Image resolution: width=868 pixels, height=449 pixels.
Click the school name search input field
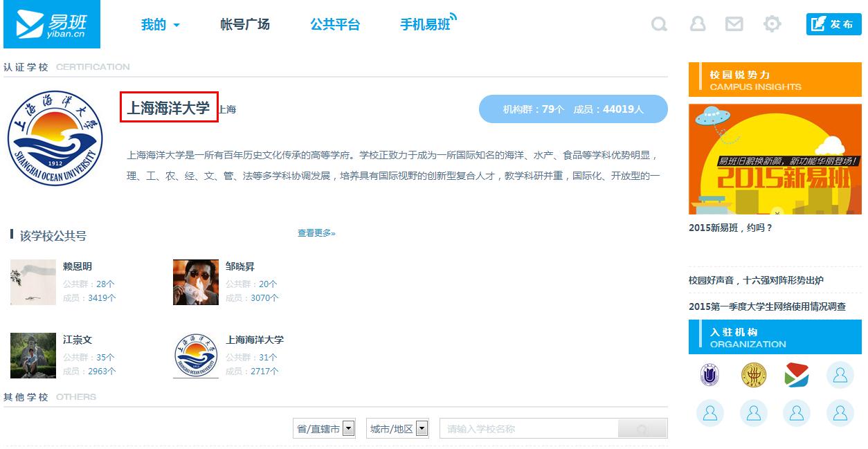[530, 429]
